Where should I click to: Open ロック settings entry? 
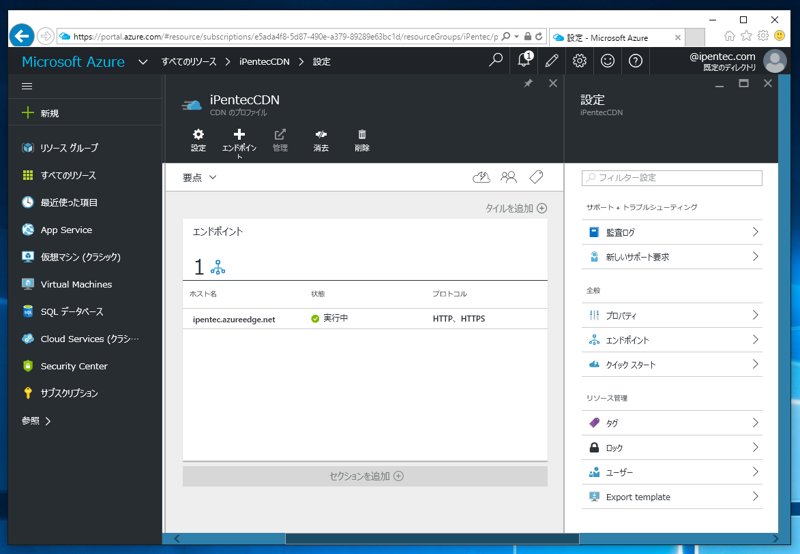pos(672,447)
